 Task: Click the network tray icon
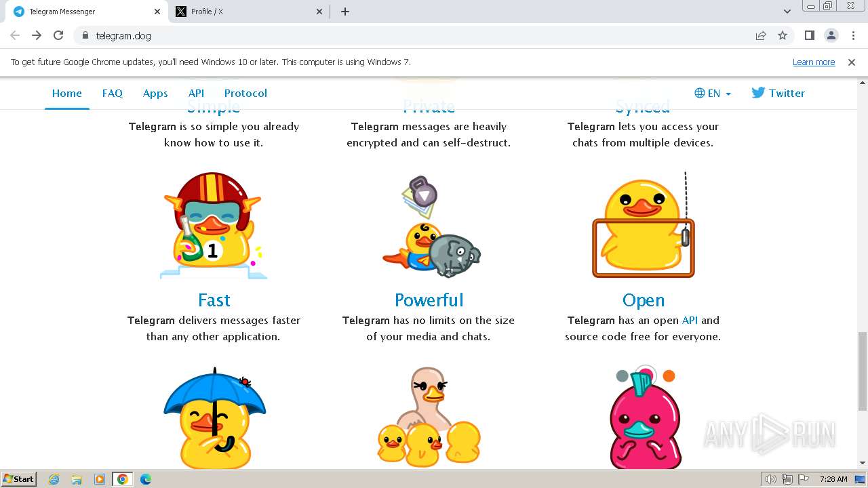[x=787, y=479]
